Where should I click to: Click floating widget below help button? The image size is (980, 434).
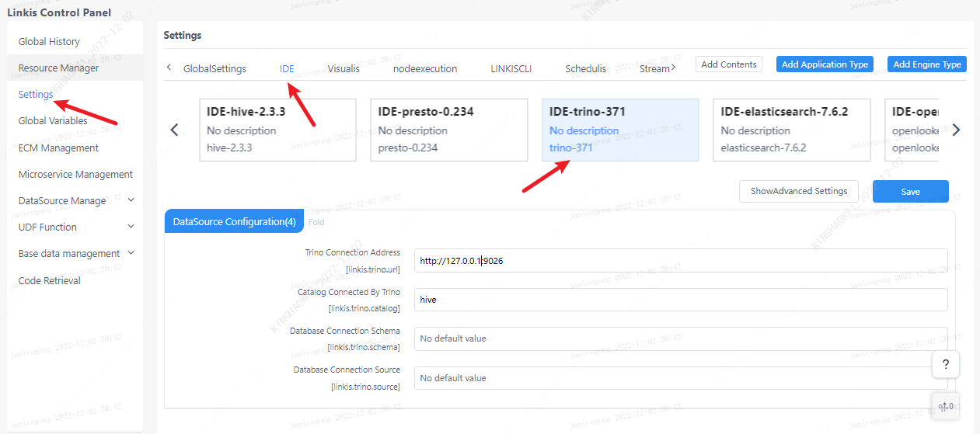945,405
